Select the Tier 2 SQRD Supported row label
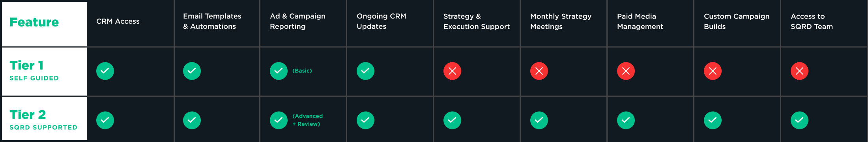The width and height of the screenshot is (868, 142). [44, 119]
